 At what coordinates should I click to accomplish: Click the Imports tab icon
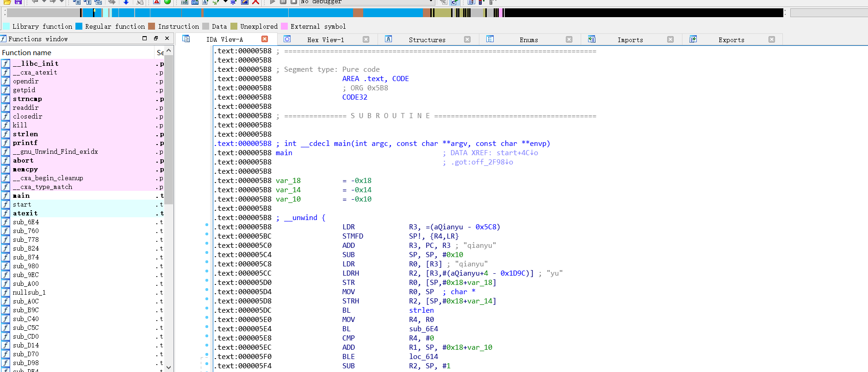pos(591,39)
